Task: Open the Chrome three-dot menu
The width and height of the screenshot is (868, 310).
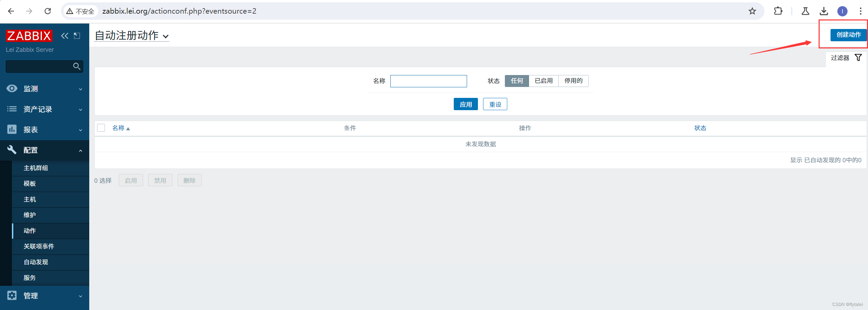Action: click(861, 11)
